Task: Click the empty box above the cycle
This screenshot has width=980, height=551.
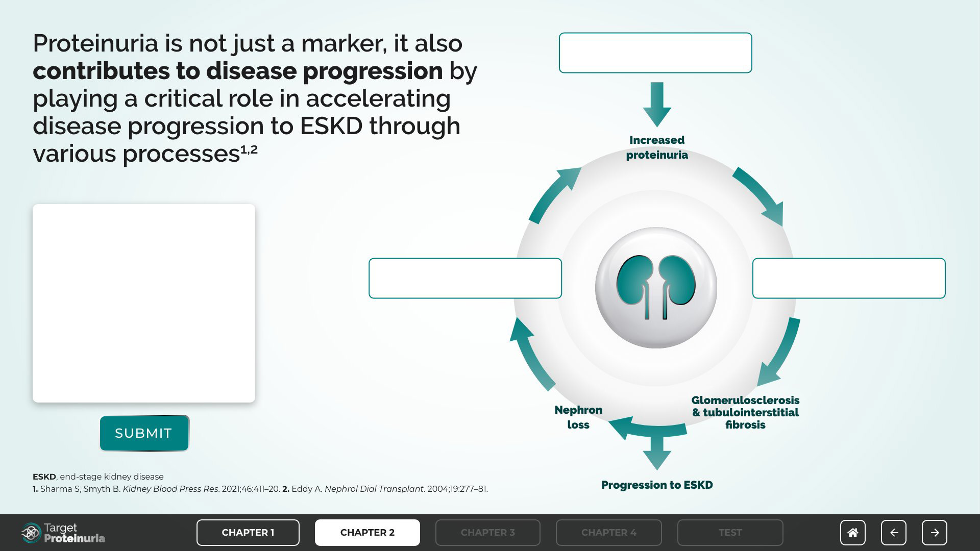Action: pyautogui.click(x=655, y=53)
